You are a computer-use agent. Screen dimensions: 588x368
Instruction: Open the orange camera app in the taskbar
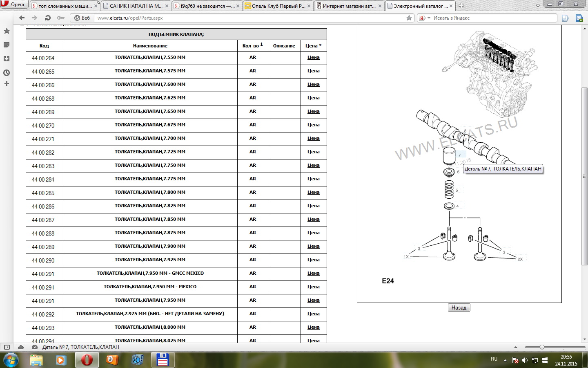pos(112,360)
